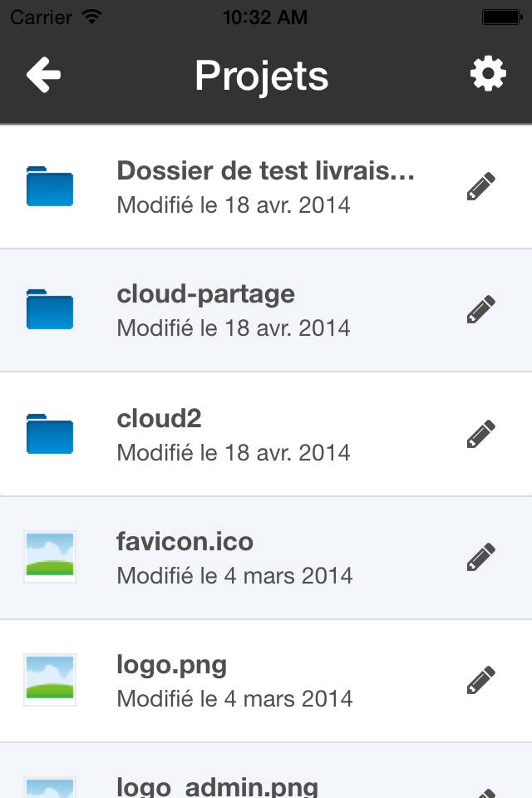The width and height of the screenshot is (532, 798).
Task: Edit logo.png via pencil icon
Action: click(x=481, y=680)
